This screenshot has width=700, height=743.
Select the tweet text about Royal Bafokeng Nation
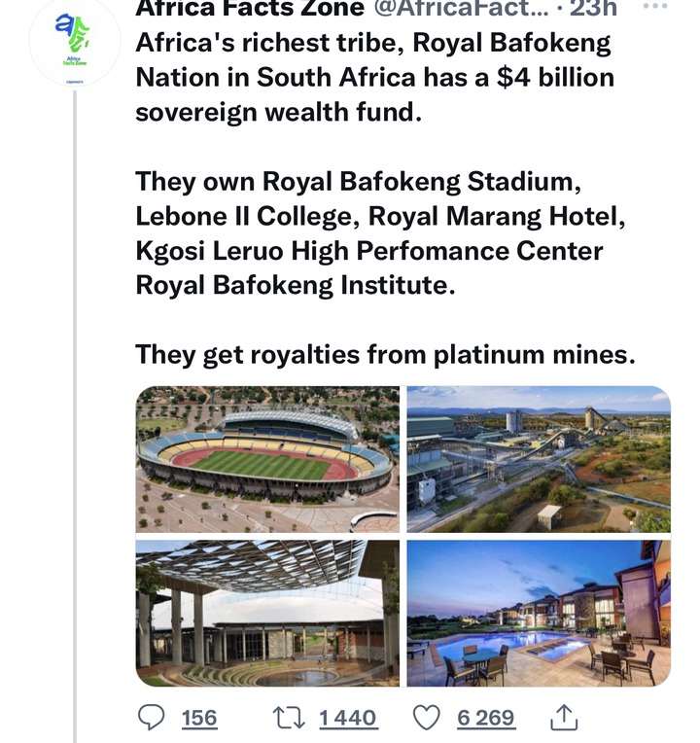tap(374, 77)
